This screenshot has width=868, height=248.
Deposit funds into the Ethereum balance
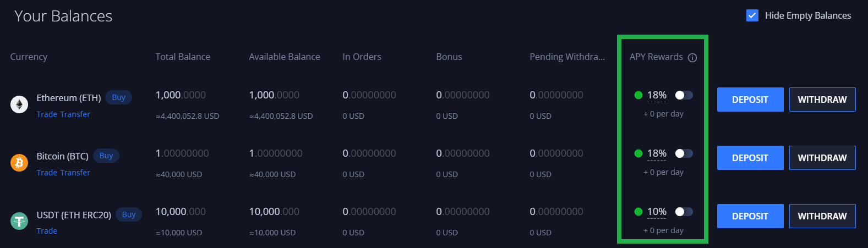click(x=750, y=100)
